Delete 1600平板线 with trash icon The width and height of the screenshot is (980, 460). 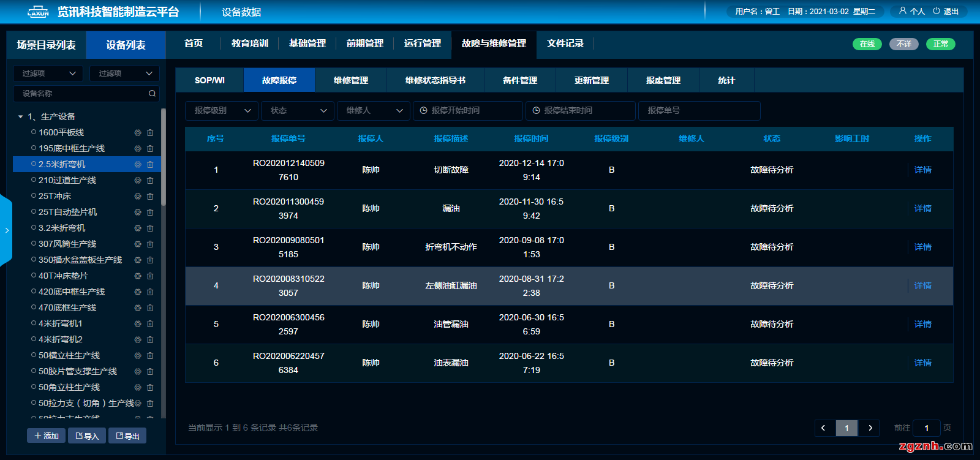[150, 132]
